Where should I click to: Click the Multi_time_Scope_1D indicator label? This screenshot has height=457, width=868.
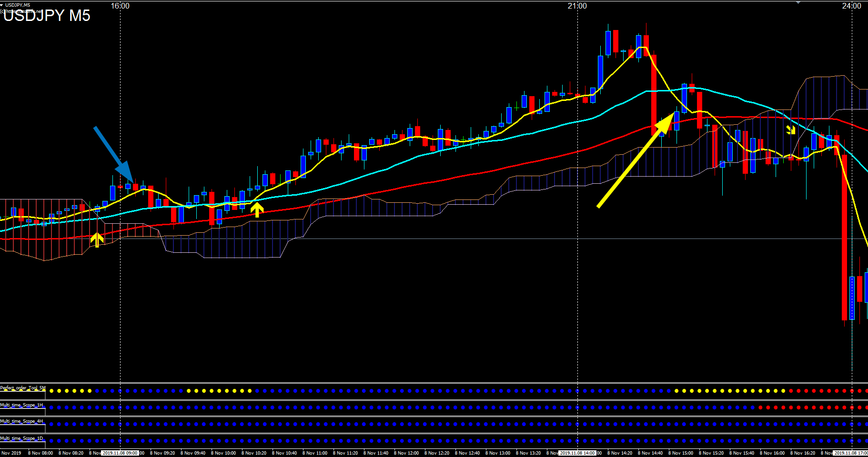coord(21,438)
